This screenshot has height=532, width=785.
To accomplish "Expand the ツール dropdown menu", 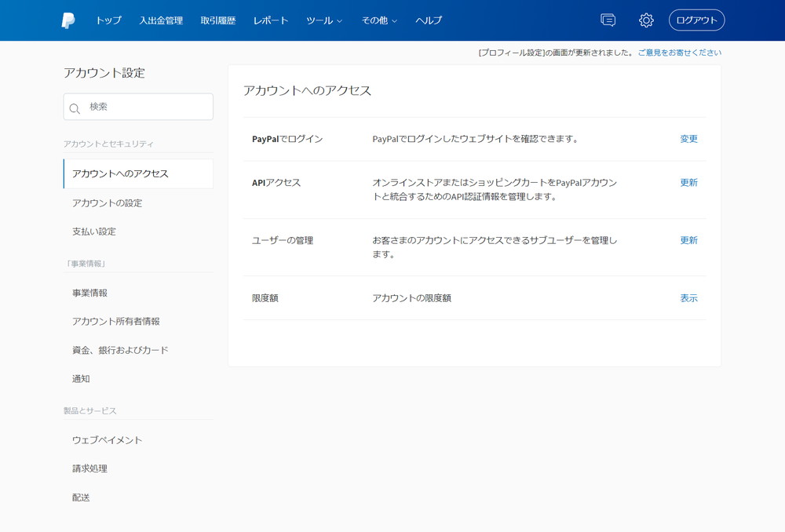I will [x=324, y=20].
